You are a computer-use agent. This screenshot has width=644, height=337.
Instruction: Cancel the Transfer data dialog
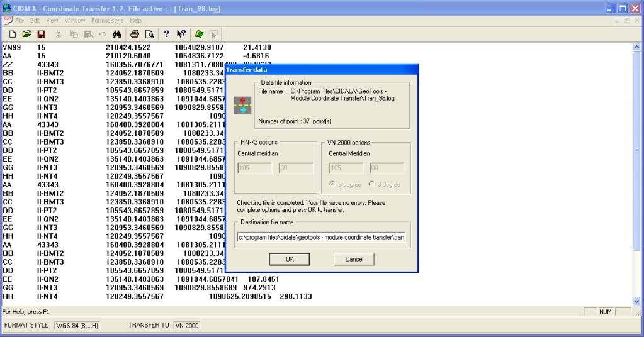coord(354,259)
